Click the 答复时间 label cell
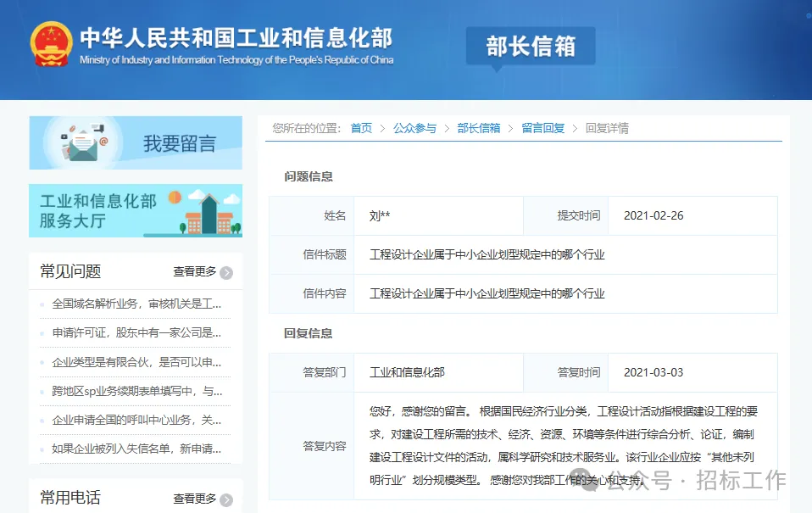The width and height of the screenshot is (812, 513). pos(566,372)
